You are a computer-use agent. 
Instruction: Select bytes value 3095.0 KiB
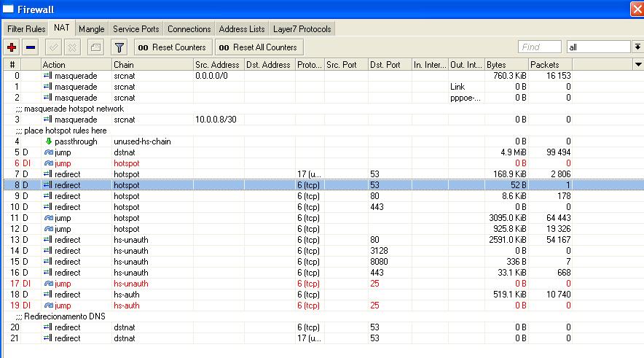pyautogui.click(x=508, y=218)
